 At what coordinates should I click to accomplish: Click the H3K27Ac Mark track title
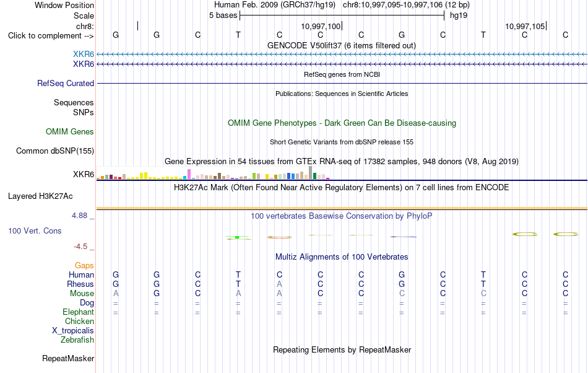point(341,187)
